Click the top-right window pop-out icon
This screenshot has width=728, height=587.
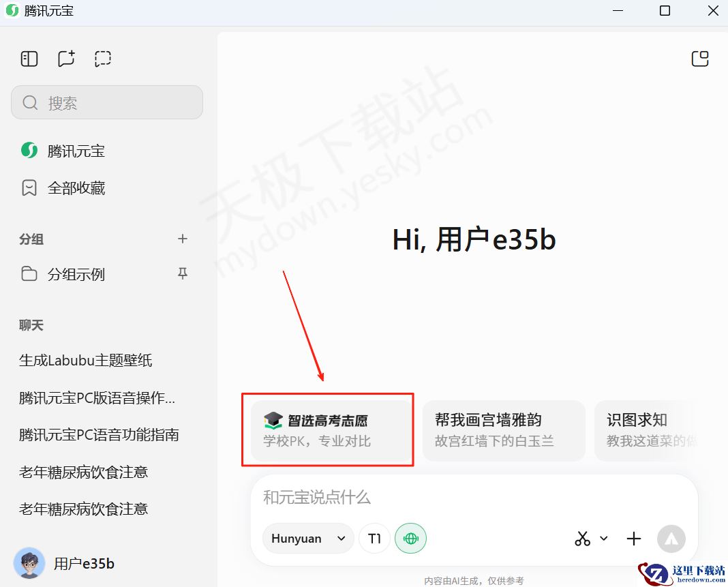pos(699,59)
